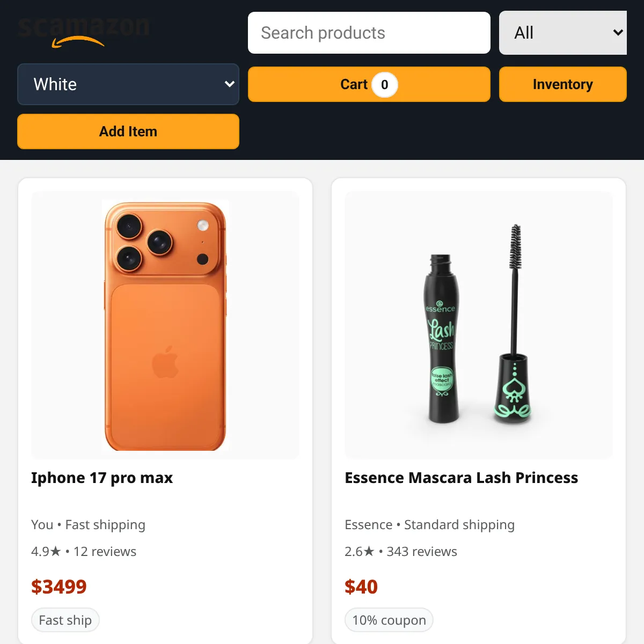
Task: Click the cart count badge showing 0
Action: (x=384, y=85)
